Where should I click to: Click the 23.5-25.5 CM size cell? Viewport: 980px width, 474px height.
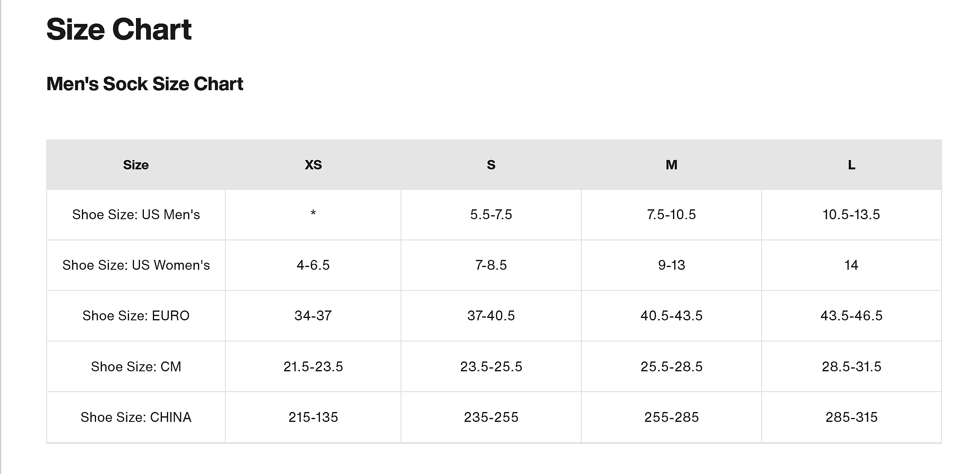tap(491, 367)
